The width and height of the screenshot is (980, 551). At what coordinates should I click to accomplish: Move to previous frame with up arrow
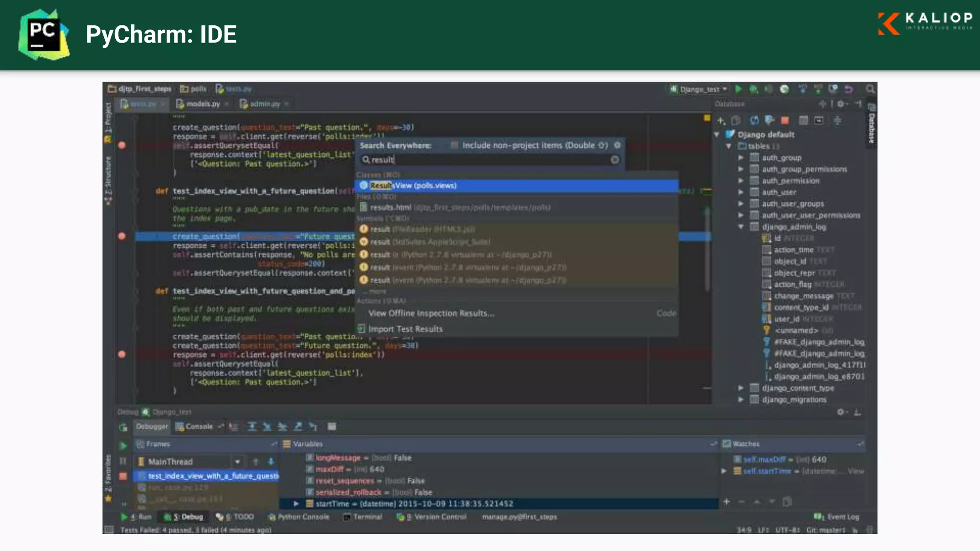(x=256, y=462)
